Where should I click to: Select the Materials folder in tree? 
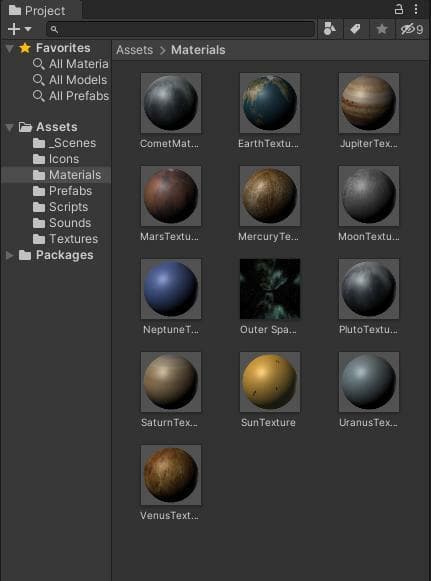75,175
